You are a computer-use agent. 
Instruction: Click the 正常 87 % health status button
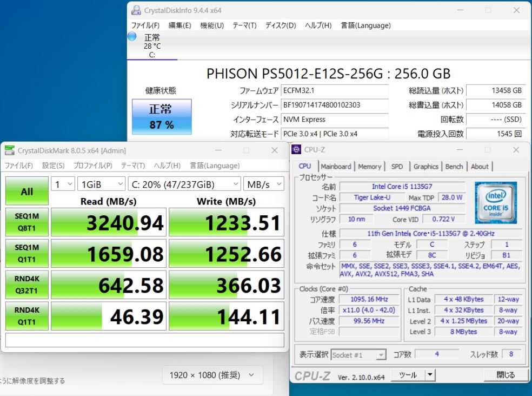tap(162, 116)
